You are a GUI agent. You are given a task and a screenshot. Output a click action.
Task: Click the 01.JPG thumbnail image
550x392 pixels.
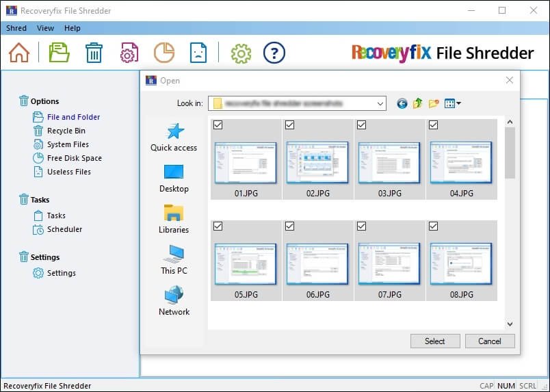pyautogui.click(x=246, y=163)
